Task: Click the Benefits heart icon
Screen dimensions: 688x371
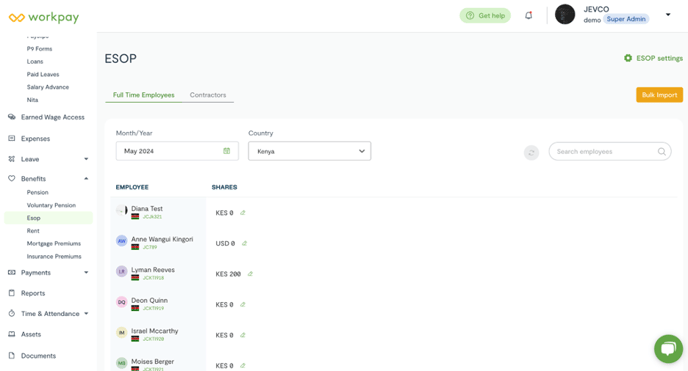Action: (x=12, y=178)
